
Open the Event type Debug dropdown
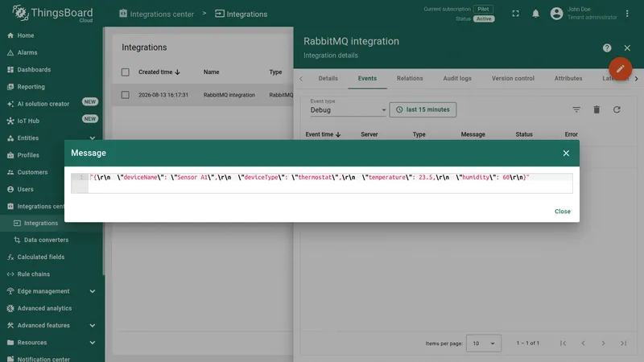[x=348, y=110]
